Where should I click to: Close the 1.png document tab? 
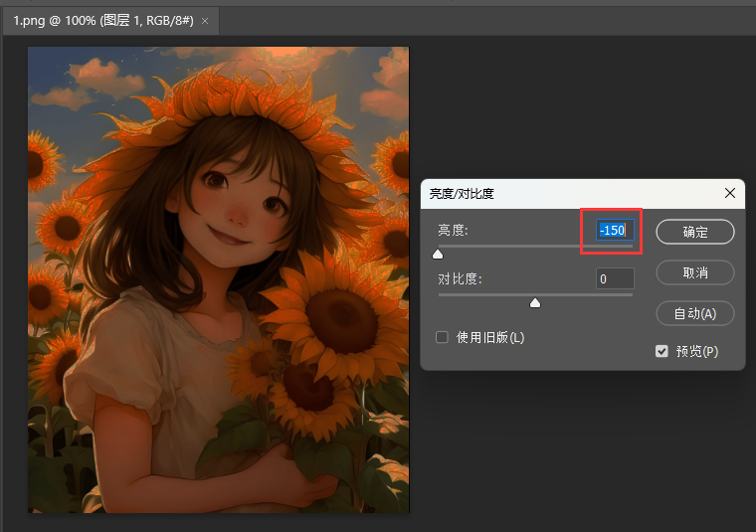(205, 21)
